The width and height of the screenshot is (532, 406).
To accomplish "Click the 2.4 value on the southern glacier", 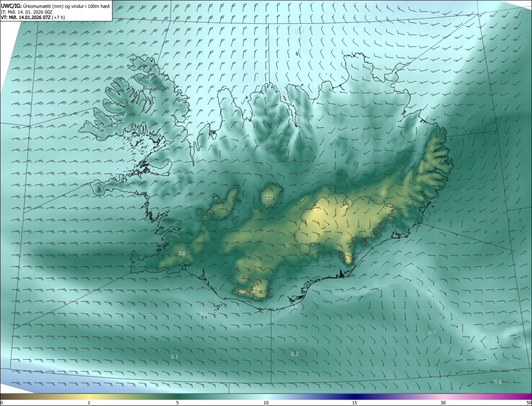I will tap(256, 289).
